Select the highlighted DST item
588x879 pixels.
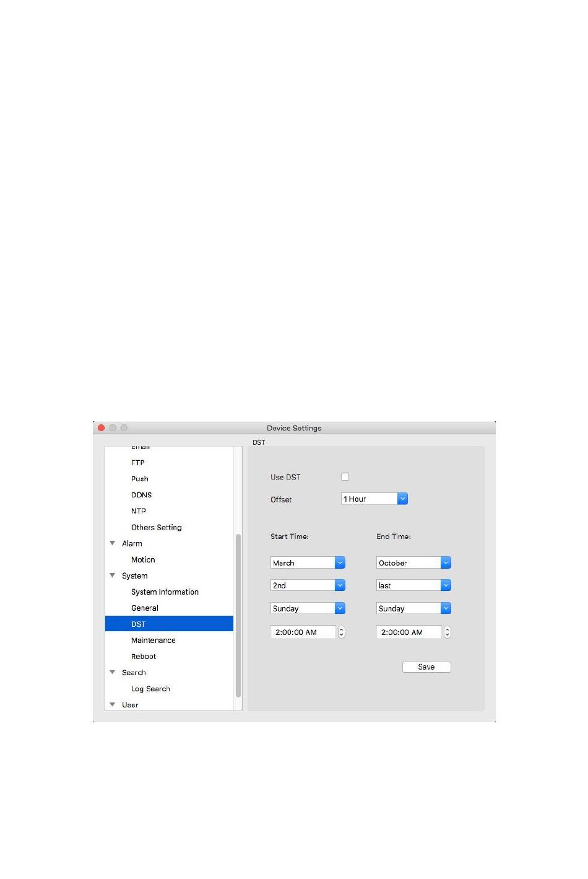point(169,624)
